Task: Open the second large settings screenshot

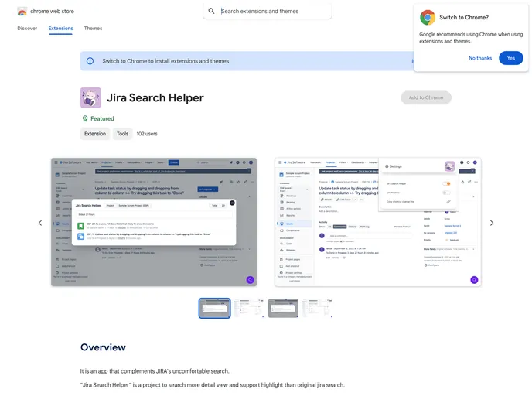Action: pos(377,222)
